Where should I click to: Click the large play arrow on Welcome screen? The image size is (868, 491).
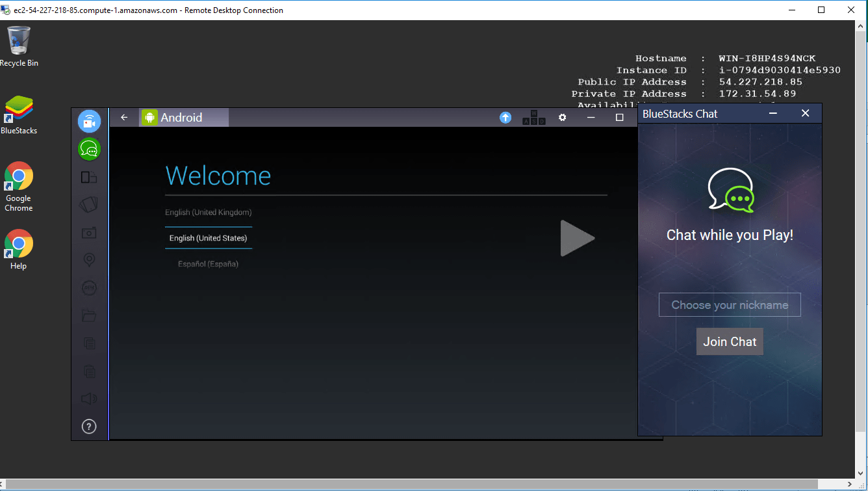tap(577, 238)
